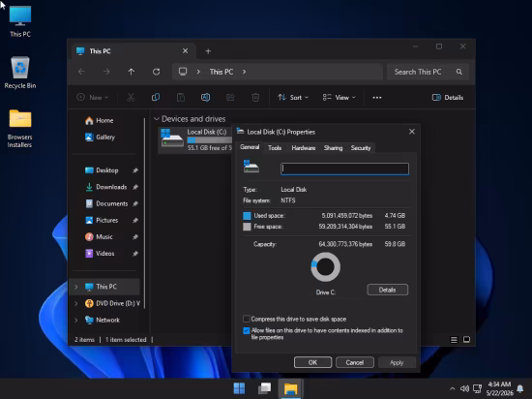Screen dimensions: 532x399
Task: Switch to the Security tab
Action: pos(361,148)
